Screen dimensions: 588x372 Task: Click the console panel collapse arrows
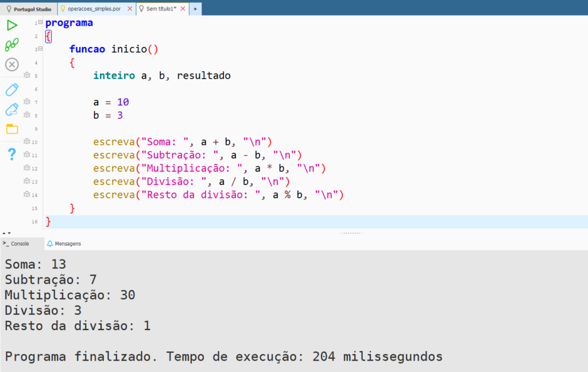[6, 233]
